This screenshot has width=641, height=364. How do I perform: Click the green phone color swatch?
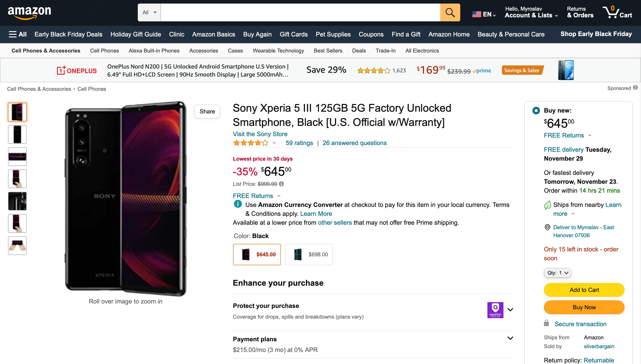[297, 254]
